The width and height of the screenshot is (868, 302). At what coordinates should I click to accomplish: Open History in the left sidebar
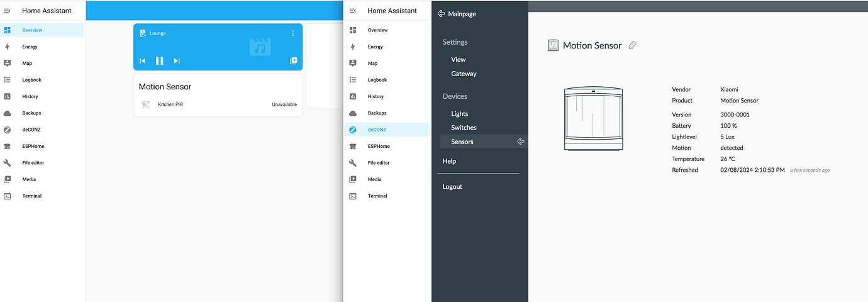[x=42, y=96]
